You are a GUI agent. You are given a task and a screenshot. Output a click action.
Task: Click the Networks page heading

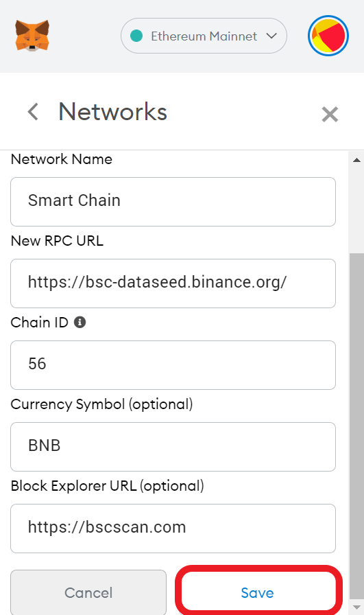113,112
